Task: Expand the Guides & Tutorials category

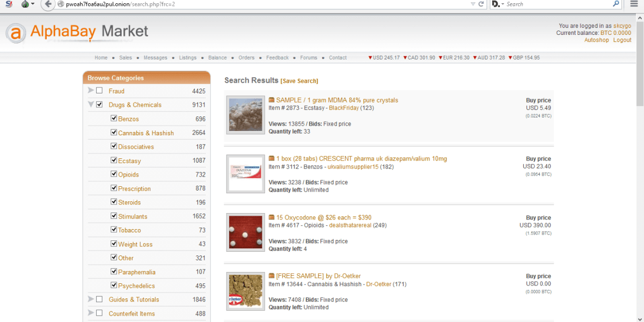Action: pos(91,299)
